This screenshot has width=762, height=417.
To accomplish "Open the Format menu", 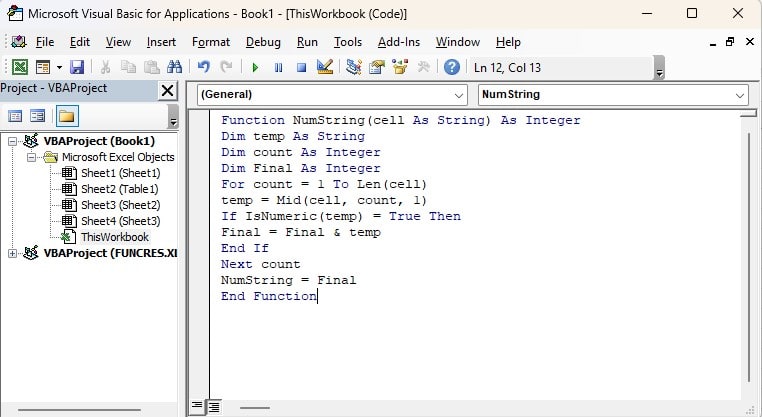I will coord(211,42).
